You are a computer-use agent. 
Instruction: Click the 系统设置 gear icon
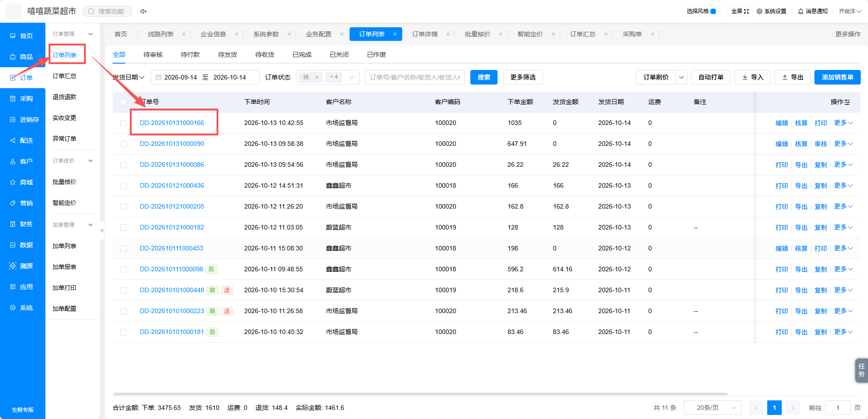[759, 11]
